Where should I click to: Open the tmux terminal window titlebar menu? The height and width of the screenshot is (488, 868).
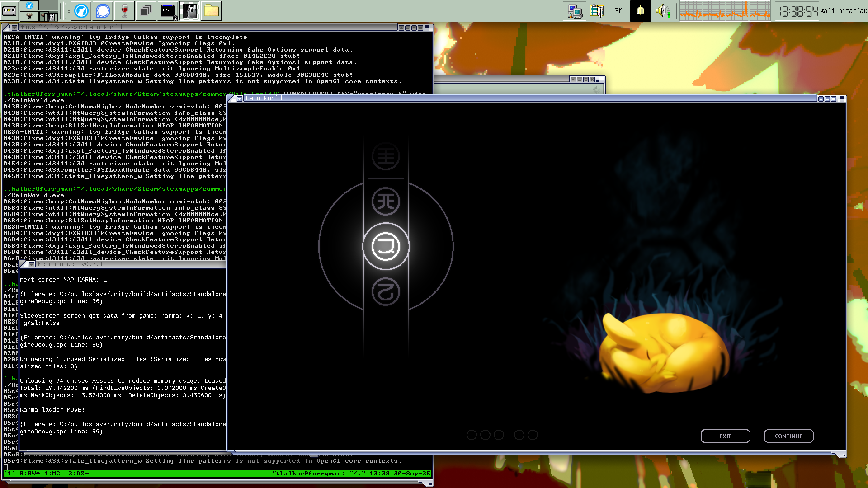[14, 27]
